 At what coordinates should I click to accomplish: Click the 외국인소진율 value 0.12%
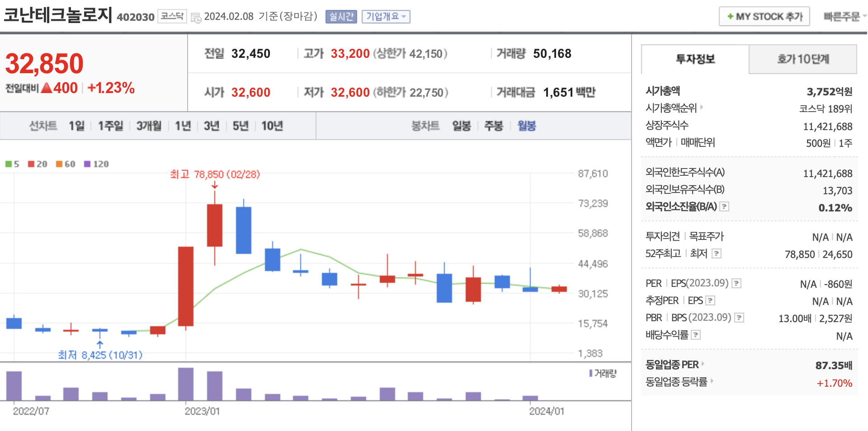click(x=835, y=208)
